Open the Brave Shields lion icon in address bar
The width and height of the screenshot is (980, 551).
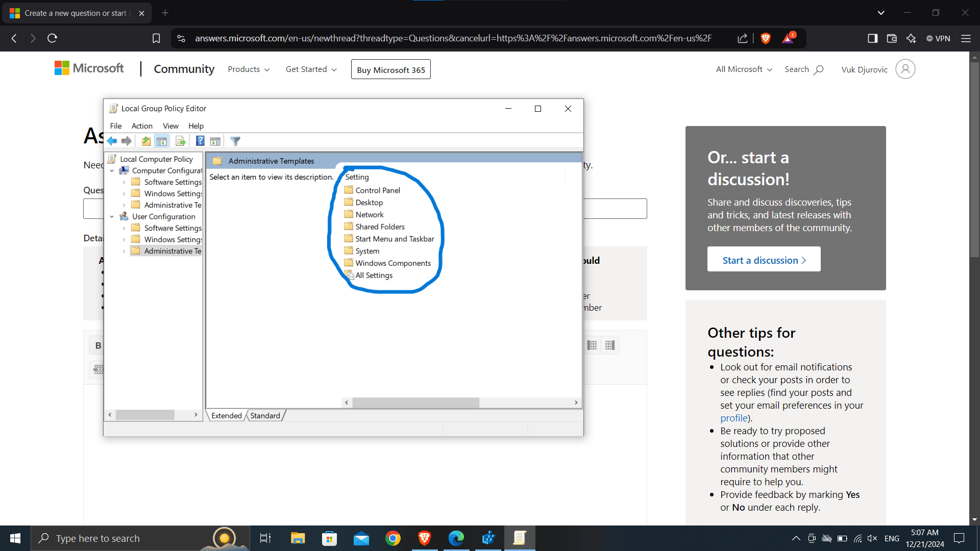[766, 38]
